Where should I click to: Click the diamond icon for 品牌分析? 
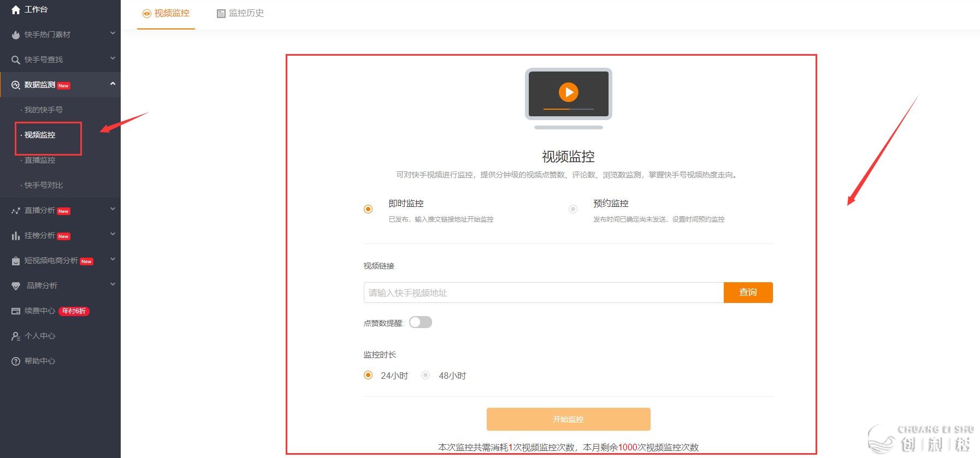coord(16,286)
